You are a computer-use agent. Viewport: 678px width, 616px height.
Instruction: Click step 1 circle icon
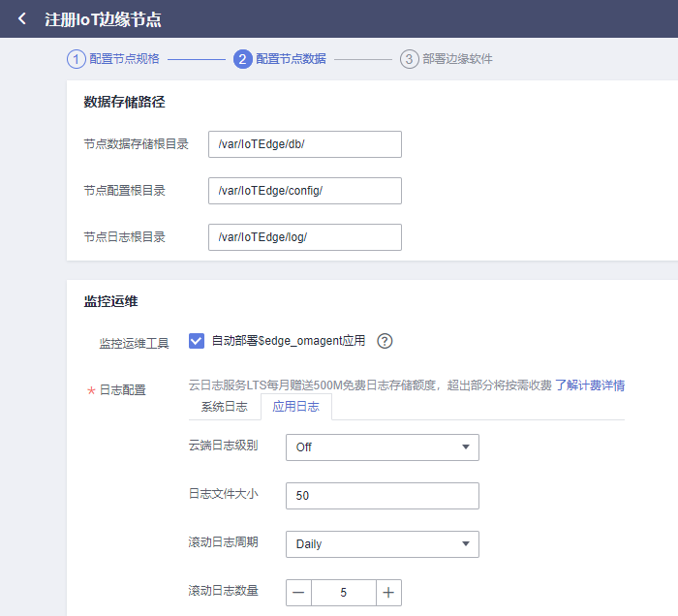tap(76, 59)
